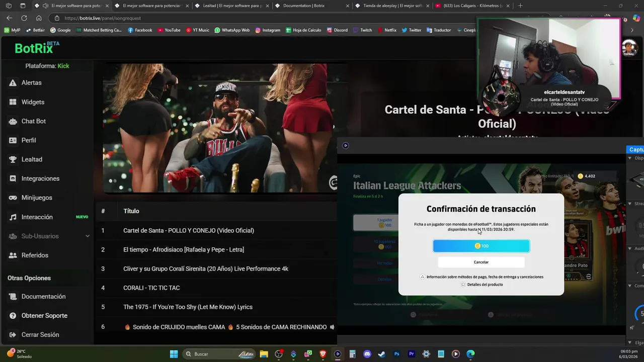Click the Windows Start button
The width and height of the screenshot is (644, 362).
pos(174,354)
